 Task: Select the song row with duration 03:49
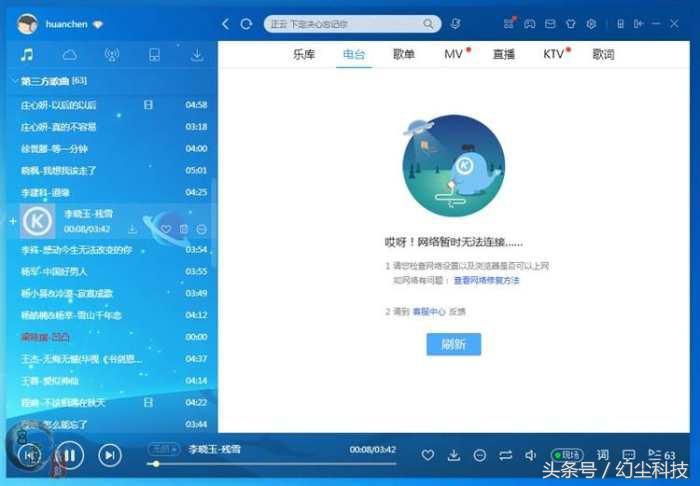(x=112, y=294)
